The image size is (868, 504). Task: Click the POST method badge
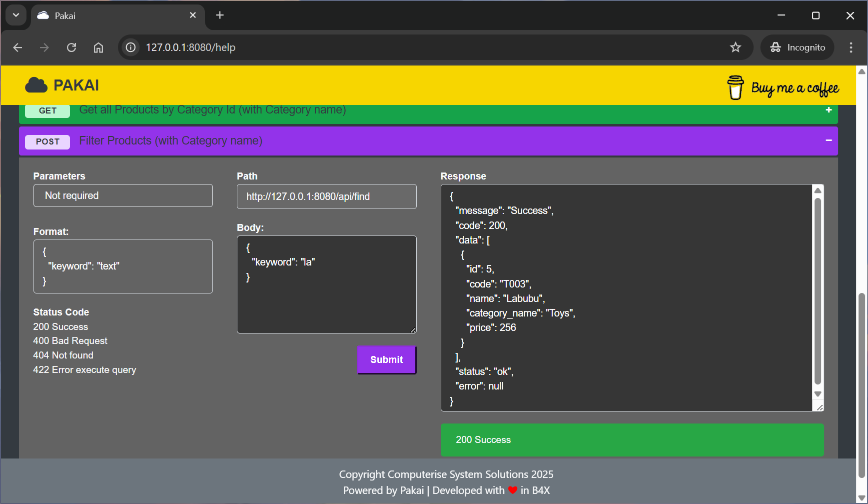[47, 141]
